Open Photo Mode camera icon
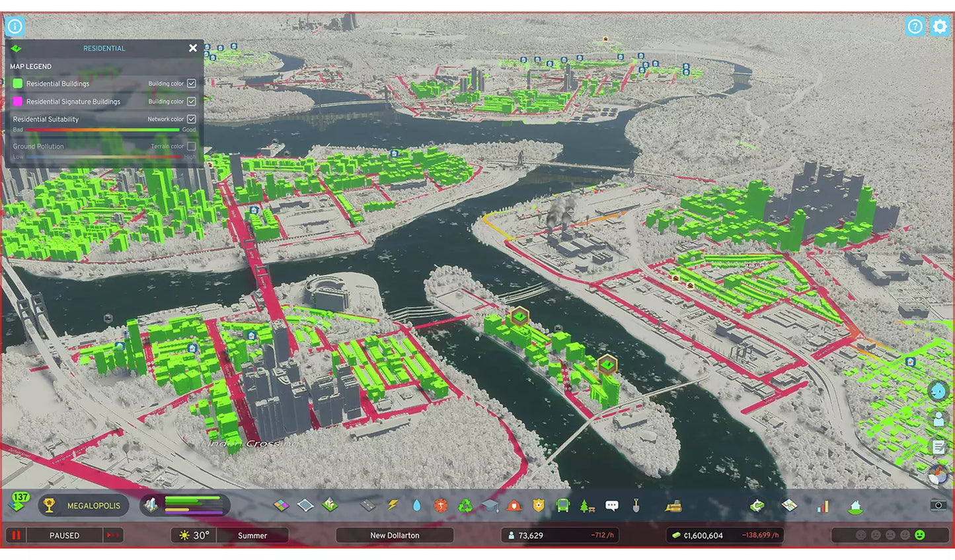The height and width of the screenshot is (560, 955). [938, 505]
